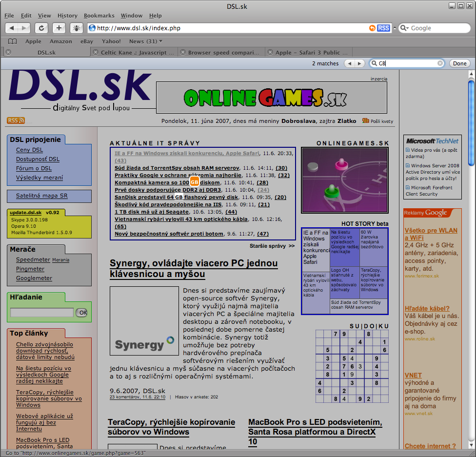This screenshot has height=457, width=476.
Task: Open the Help menu
Action: [156, 16]
